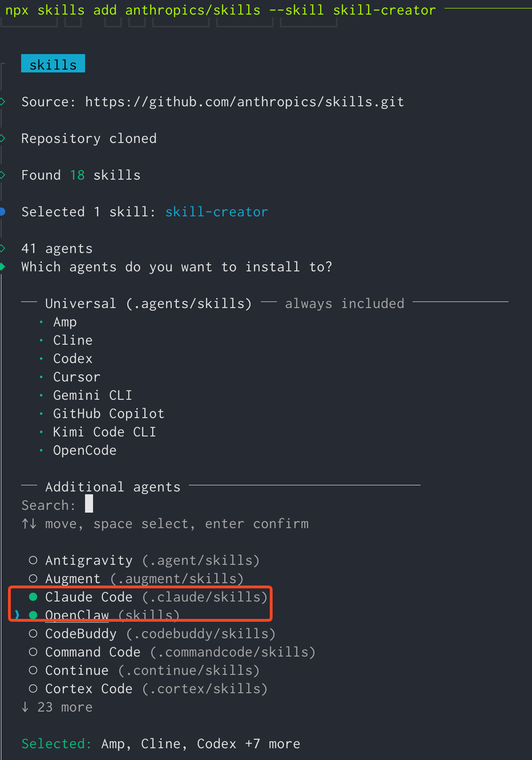Select the Antigravity agent radio circle
The width and height of the screenshot is (532, 760).
pos(33,560)
